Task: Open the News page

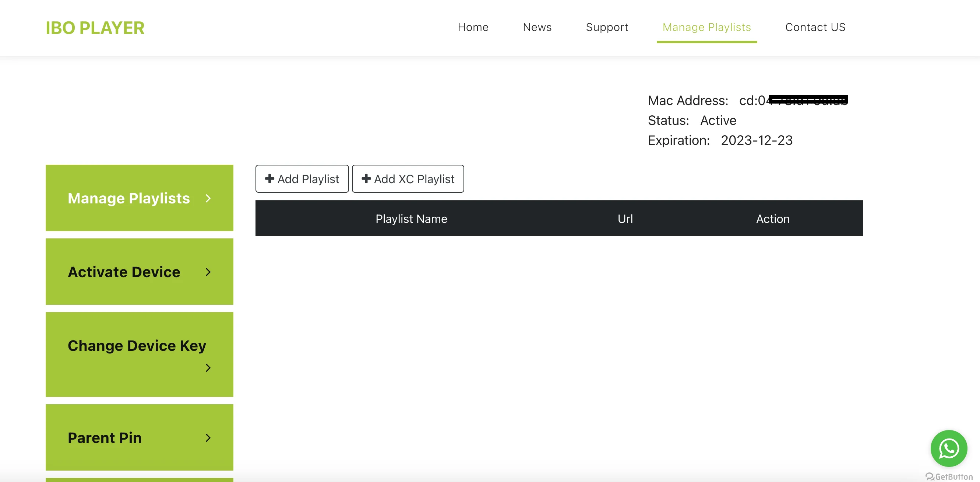Action: 537,27
